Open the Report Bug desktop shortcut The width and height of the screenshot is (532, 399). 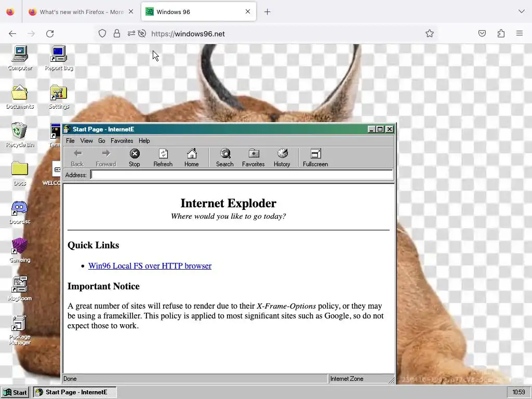(x=59, y=58)
